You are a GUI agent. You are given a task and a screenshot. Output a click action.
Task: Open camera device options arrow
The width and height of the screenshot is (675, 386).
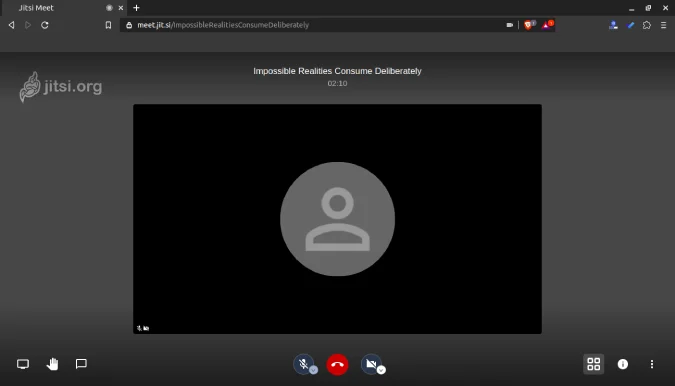[381, 370]
